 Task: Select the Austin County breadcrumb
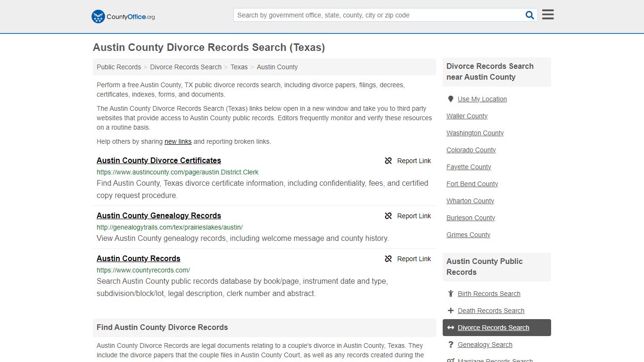tap(277, 67)
